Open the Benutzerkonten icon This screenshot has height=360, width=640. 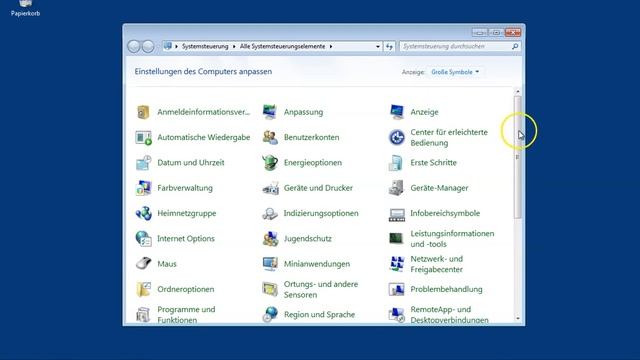270,137
